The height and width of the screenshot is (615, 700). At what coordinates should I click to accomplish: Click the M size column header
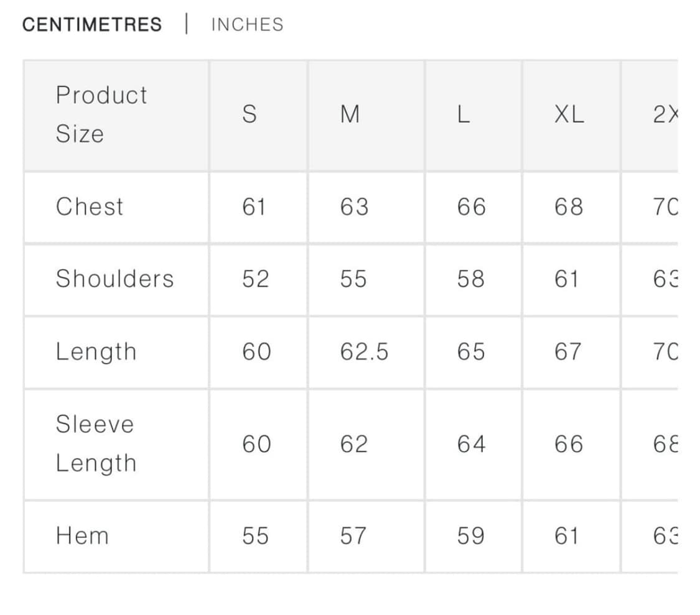(x=350, y=114)
